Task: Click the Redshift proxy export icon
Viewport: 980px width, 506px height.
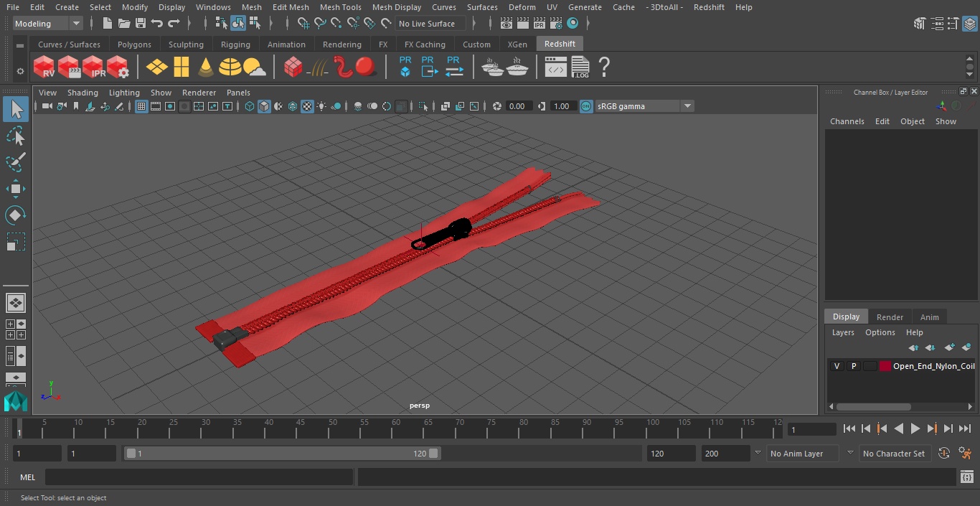Action: pyautogui.click(x=429, y=67)
